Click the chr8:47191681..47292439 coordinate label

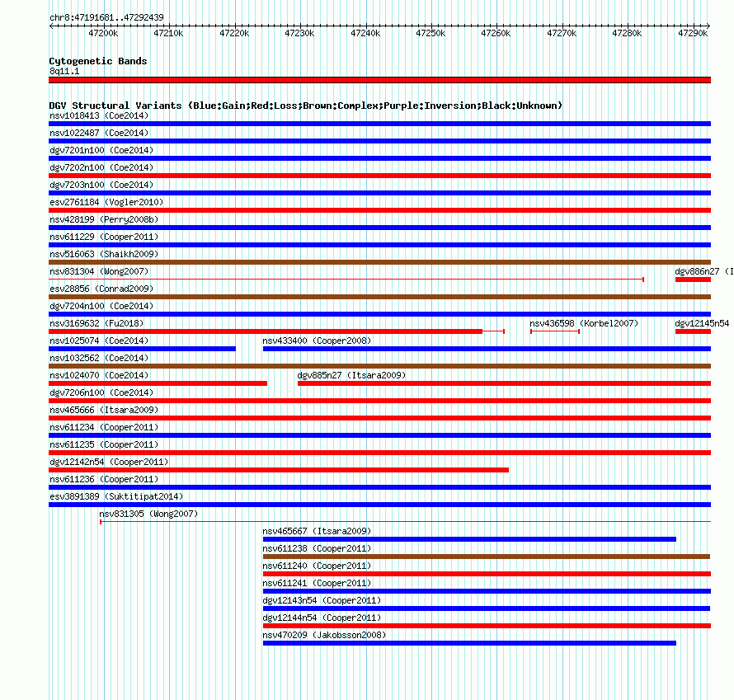[x=106, y=17]
